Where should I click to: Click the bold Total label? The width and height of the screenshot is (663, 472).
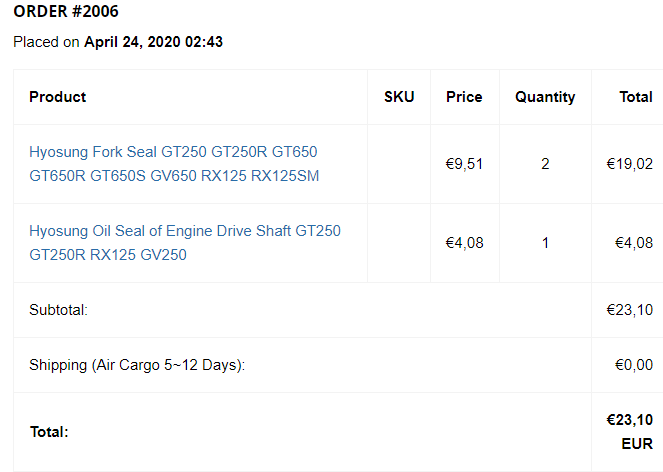49,432
